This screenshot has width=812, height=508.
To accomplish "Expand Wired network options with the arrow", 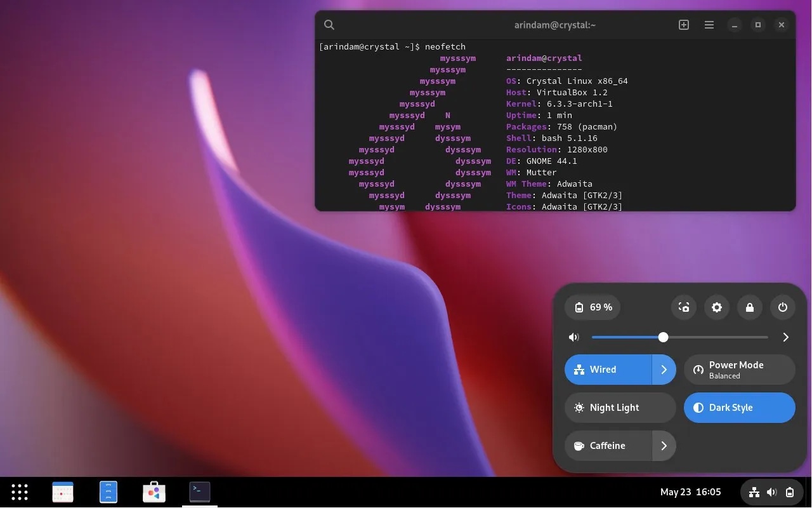I will (x=664, y=370).
